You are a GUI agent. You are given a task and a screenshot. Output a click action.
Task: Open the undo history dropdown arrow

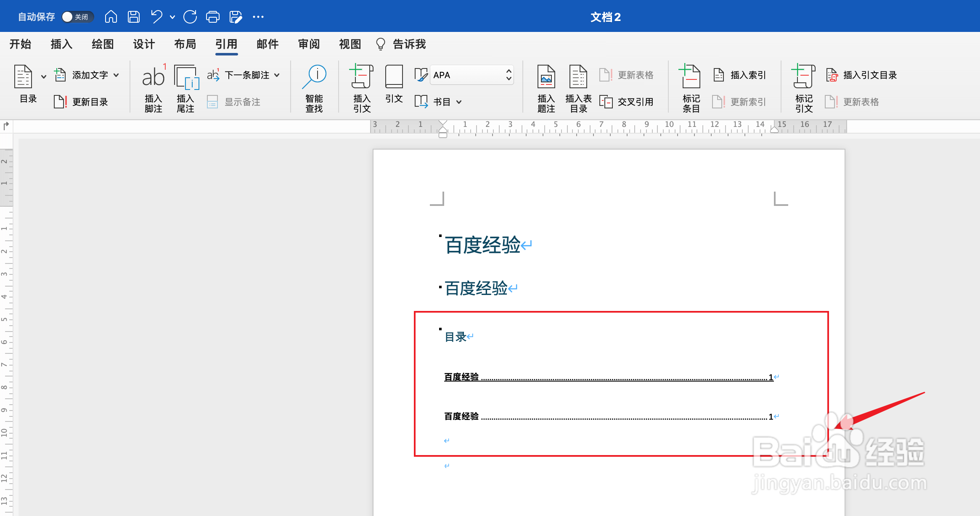click(172, 17)
